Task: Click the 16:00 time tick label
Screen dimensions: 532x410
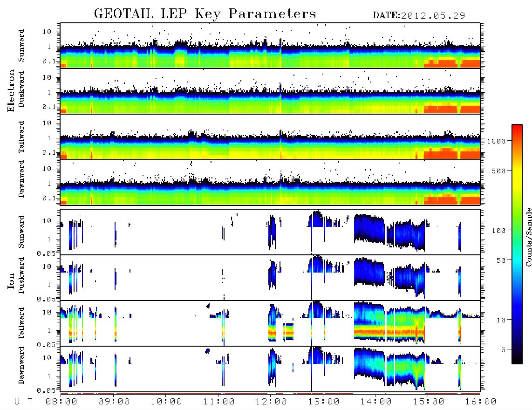Action: coord(481,402)
